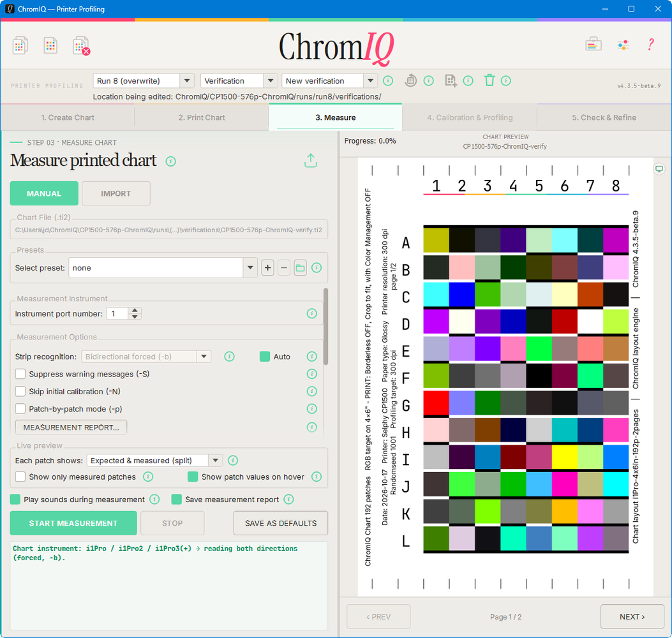Open the Select preset dropdown
This screenshot has width=672, height=638.
coord(163,268)
